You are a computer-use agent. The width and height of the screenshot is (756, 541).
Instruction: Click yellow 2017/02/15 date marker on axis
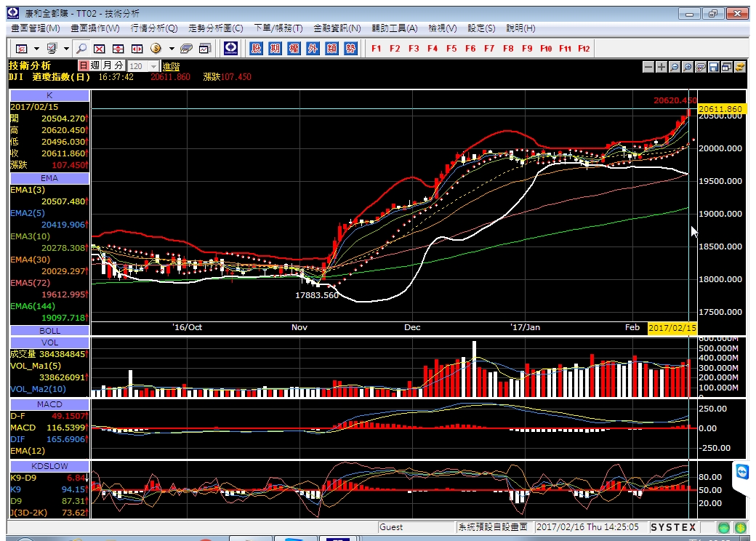point(672,328)
